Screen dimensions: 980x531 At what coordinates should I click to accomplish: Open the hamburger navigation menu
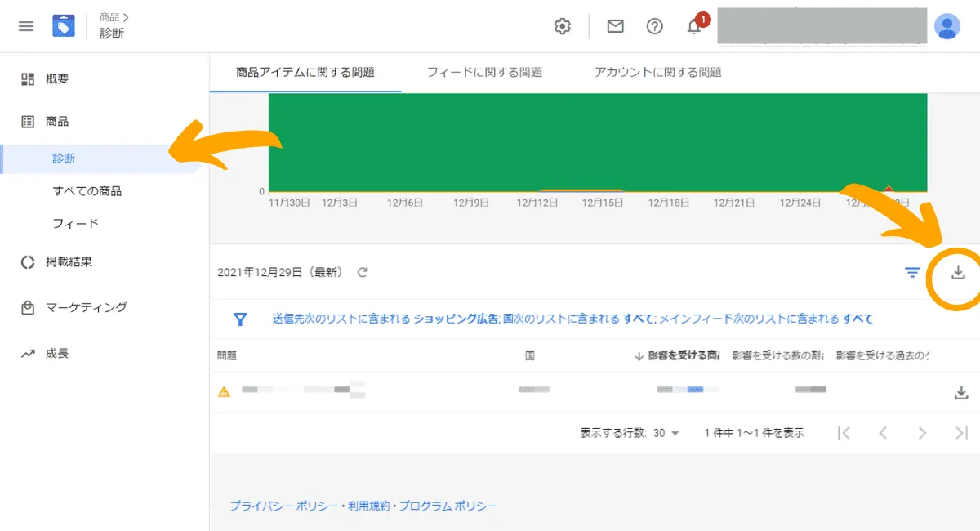[26, 26]
